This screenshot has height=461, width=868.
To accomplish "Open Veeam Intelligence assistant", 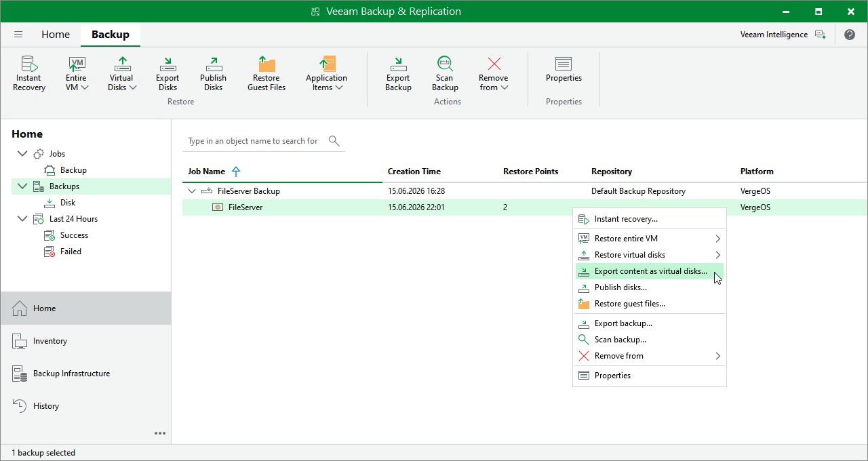I will (783, 35).
